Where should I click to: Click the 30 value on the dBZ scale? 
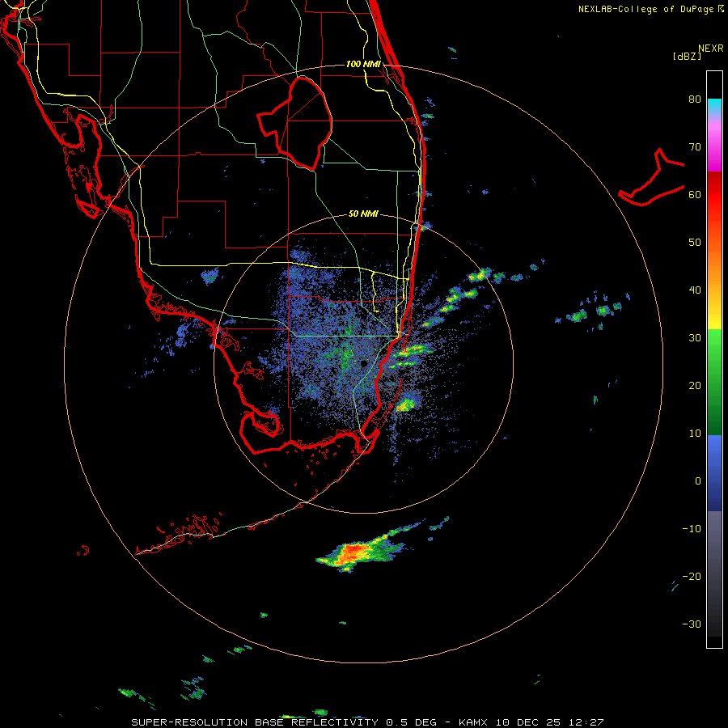[x=695, y=338]
